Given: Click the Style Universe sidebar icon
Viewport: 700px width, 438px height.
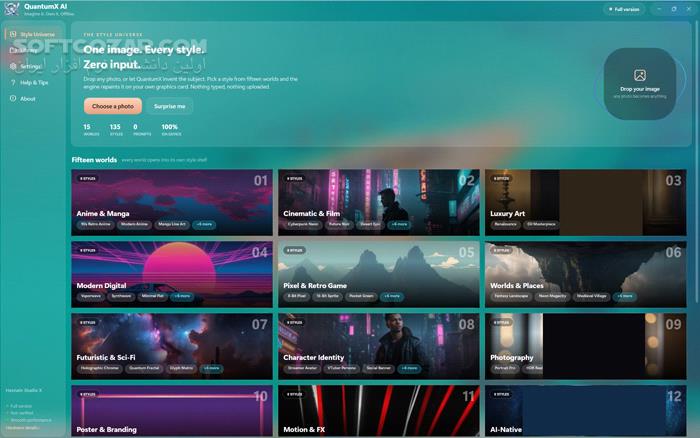Looking at the screenshot, I should (x=13, y=34).
